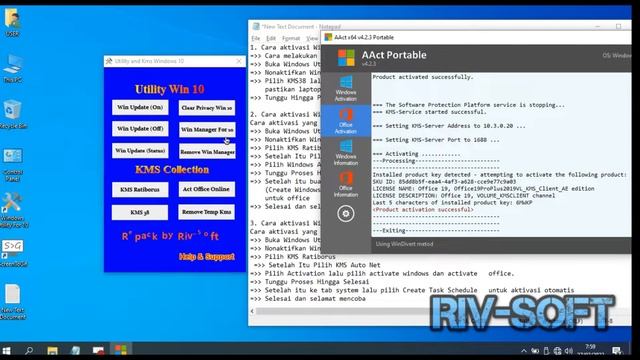Click '<Product activation successful>' red text
Viewport: 640px width, 360px height.
tap(423, 209)
